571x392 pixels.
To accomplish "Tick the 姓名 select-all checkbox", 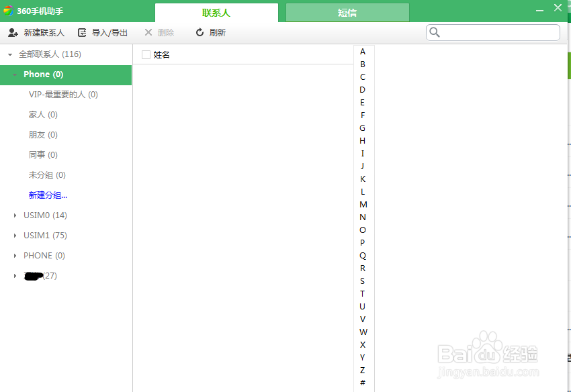I will pos(146,54).
